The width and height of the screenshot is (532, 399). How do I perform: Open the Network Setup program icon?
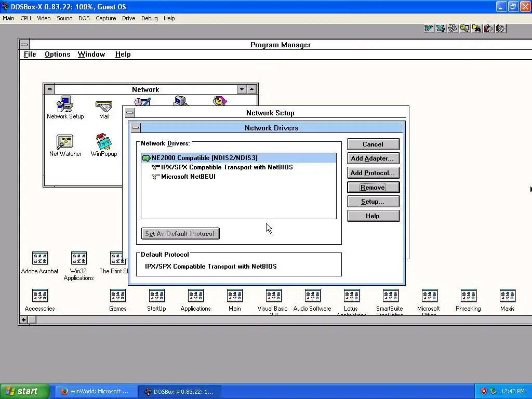(x=65, y=108)
